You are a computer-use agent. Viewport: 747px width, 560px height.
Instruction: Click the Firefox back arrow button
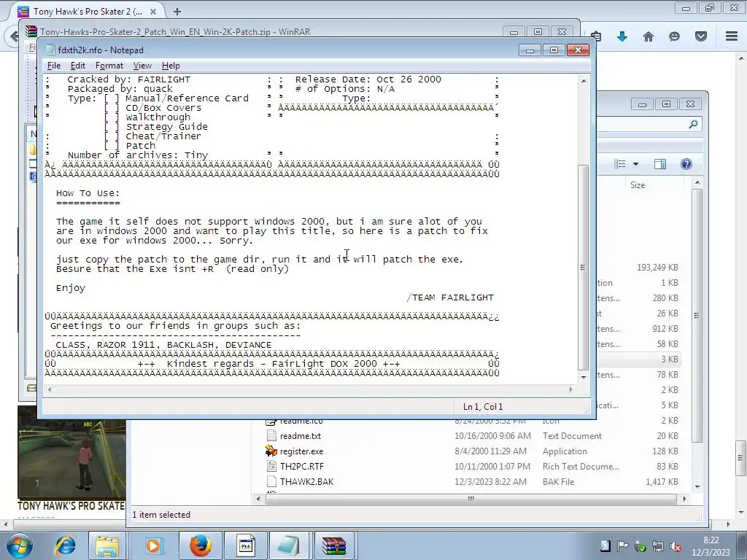tap(13, 36)
